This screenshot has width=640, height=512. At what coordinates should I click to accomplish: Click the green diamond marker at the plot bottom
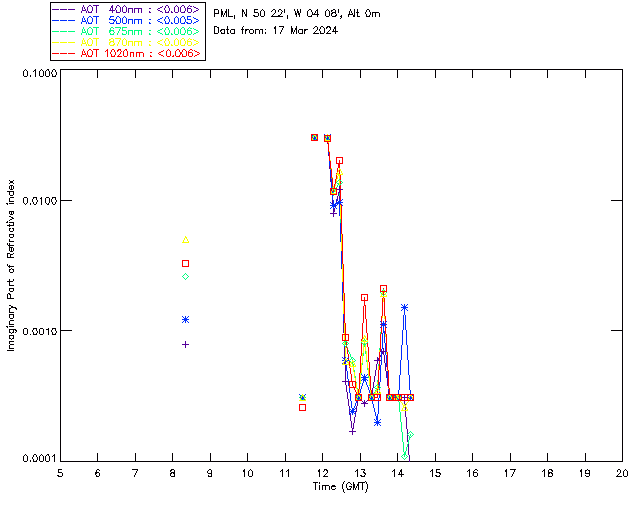pyautogui.click(x=404, y=456)
